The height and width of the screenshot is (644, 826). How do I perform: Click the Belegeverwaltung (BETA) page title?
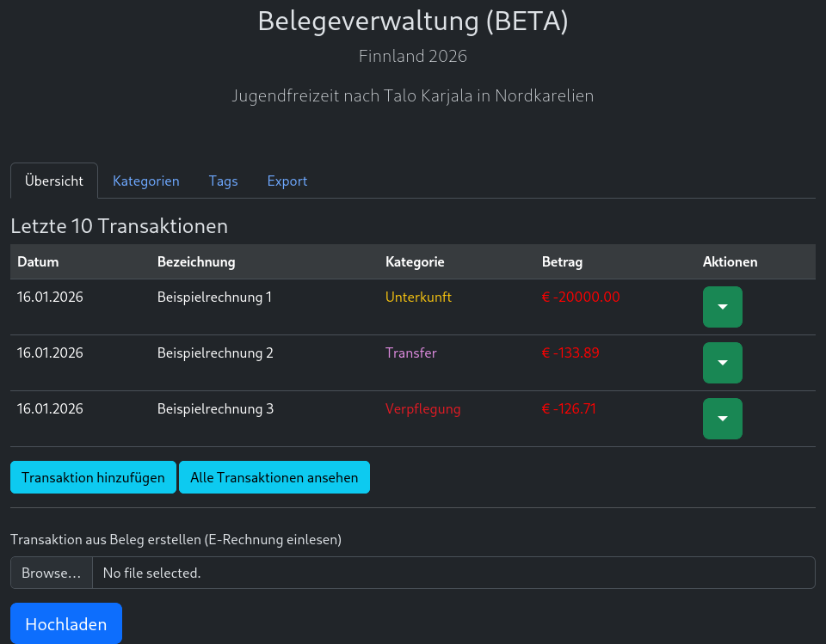(x=413, y=21)
